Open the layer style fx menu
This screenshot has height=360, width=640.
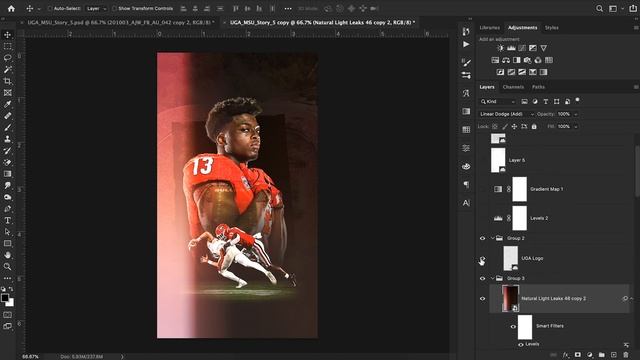[x=566, y=355]
